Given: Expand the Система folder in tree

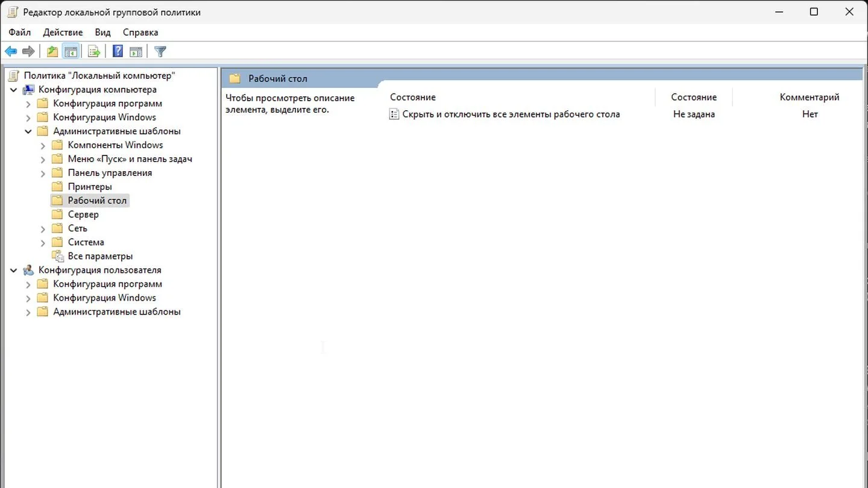Looking at the screenshot, I should pos(43,243).
